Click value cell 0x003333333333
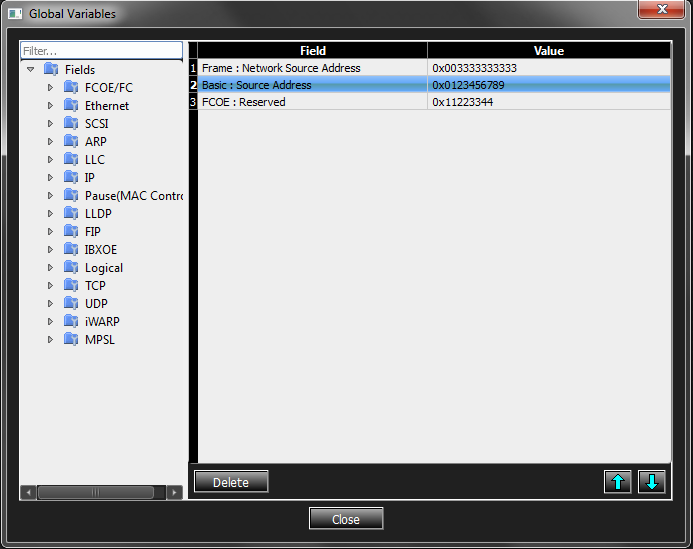This screenshot has height=549, width=693. point(549,68)
